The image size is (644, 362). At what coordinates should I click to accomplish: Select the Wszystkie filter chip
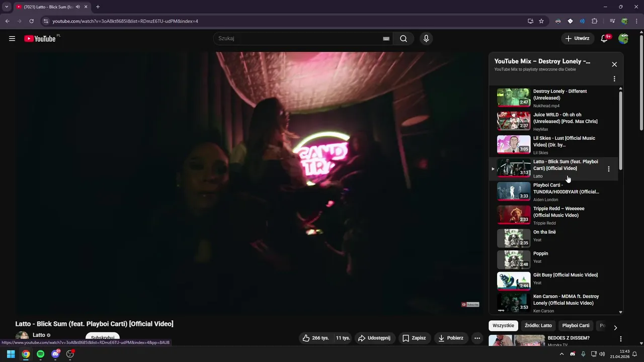click(503, 326)
